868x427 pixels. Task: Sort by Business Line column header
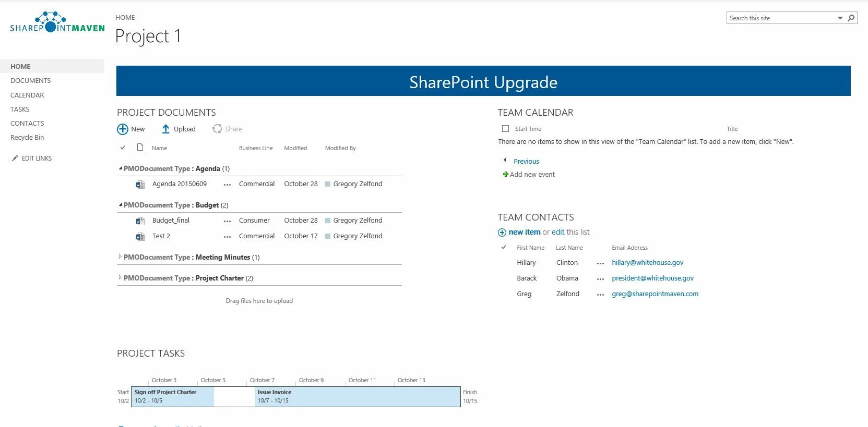click(x=256, y=148)
